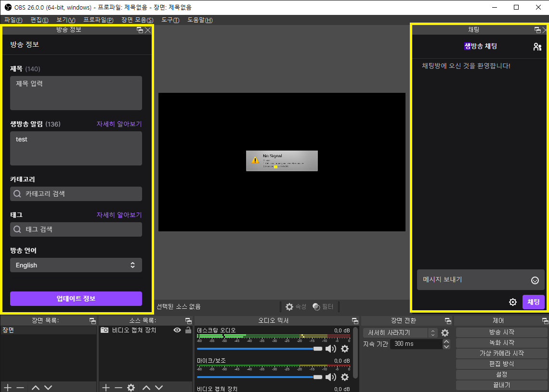
Task: Open the 장면 모음 menu
Action: (137, 20)
